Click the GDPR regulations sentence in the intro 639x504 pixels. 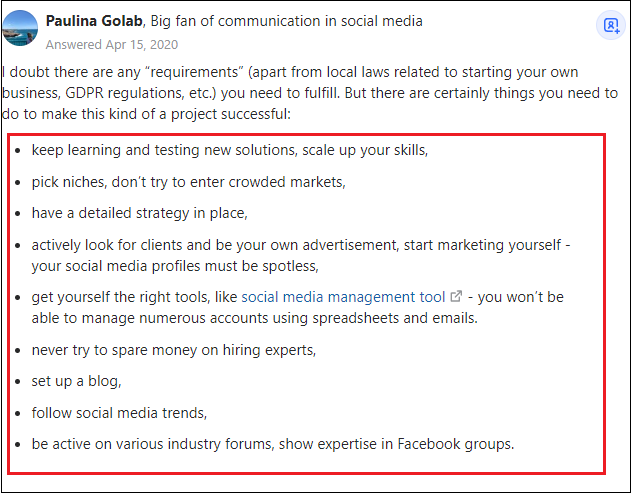310,93
